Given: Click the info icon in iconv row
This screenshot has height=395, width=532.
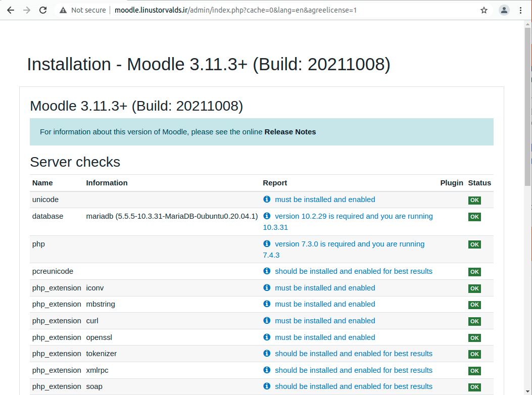Looking at the screenshot, I should [267, 287].
